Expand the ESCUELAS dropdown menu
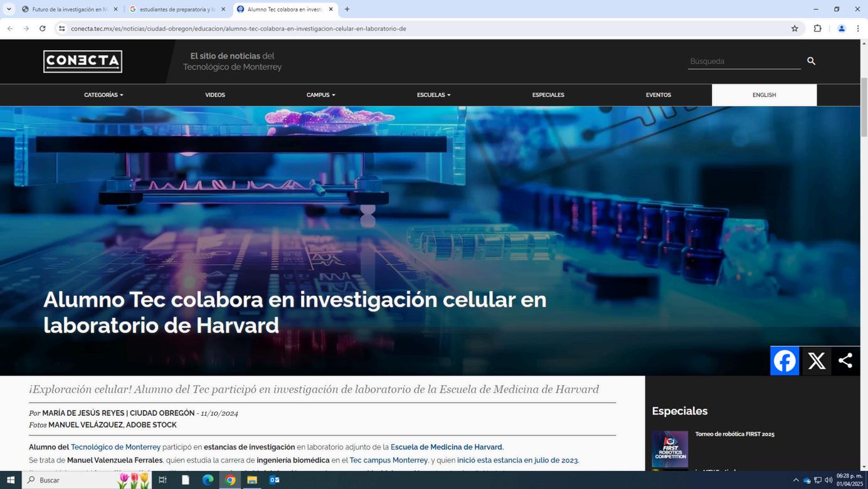Screen dimensions: 868x489 pyautogui.click(x=433, y=95)
